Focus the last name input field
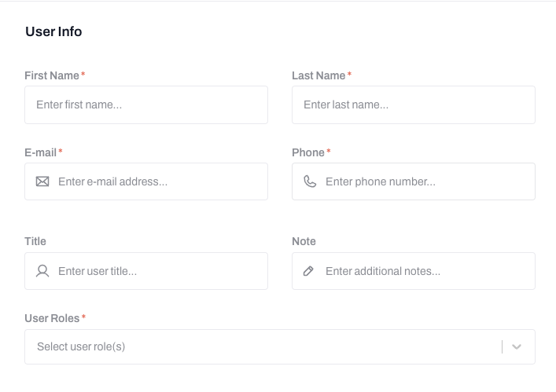 tap(414, 104)
